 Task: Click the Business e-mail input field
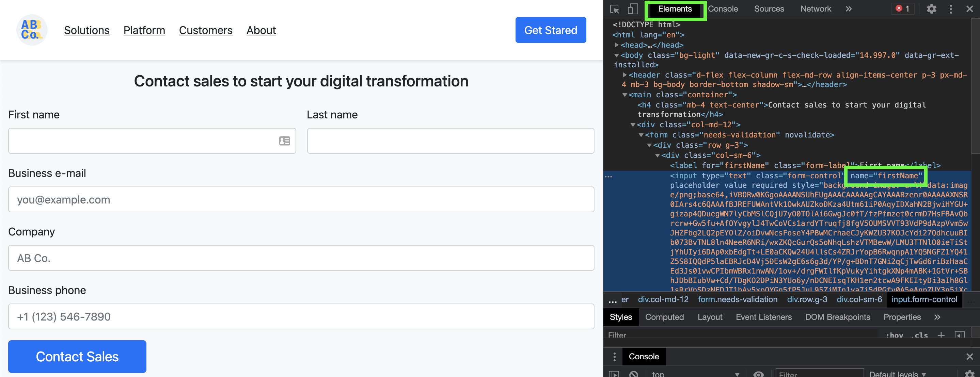[301, 199]
